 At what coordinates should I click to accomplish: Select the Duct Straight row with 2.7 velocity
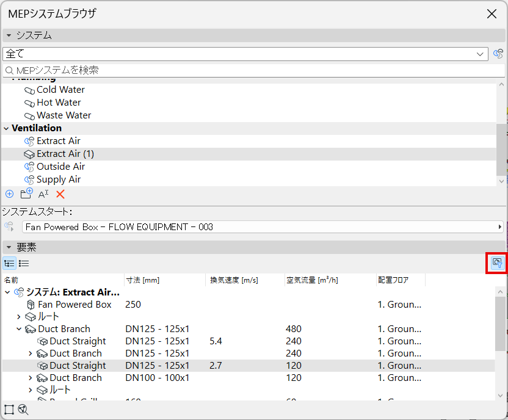click(x=249, y=366)
